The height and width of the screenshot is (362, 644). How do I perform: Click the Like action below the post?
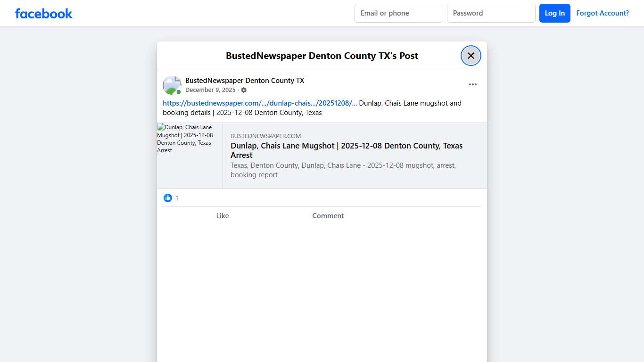223,215
